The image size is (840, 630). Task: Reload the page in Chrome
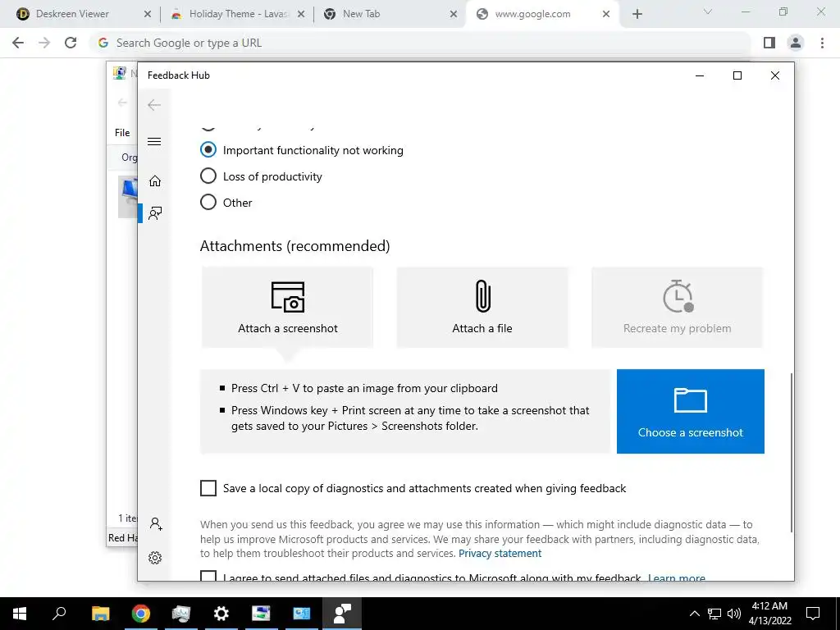(x=71, y=43)
